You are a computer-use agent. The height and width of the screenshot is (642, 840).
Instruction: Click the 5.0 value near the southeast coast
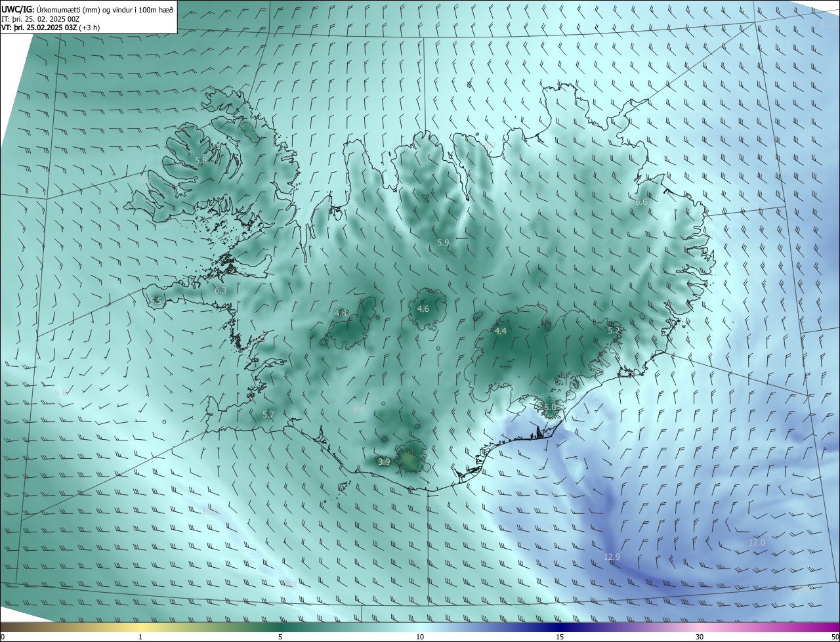[550, 408]
